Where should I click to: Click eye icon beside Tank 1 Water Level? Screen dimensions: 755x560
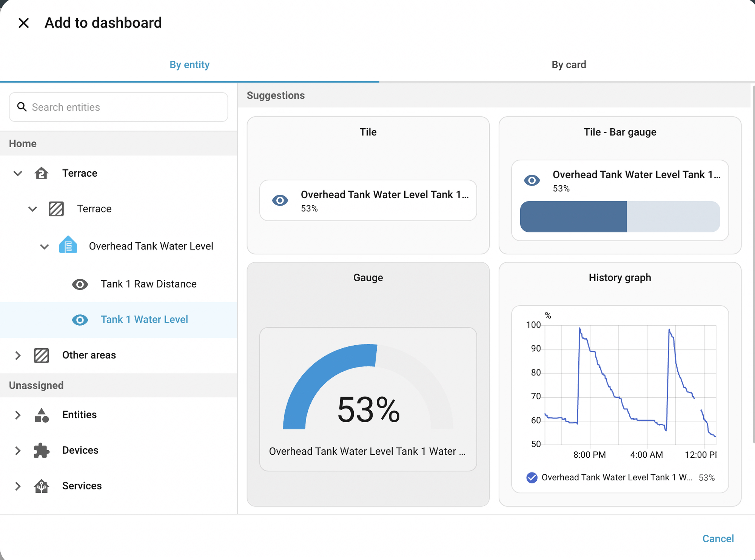pyautogui.click(x=80, y=320)
